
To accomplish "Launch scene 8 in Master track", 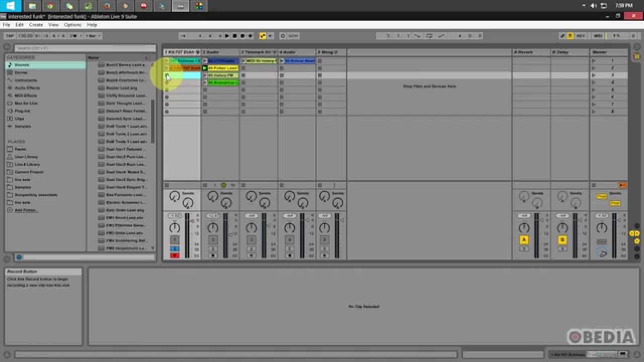I will coord(594,112).
